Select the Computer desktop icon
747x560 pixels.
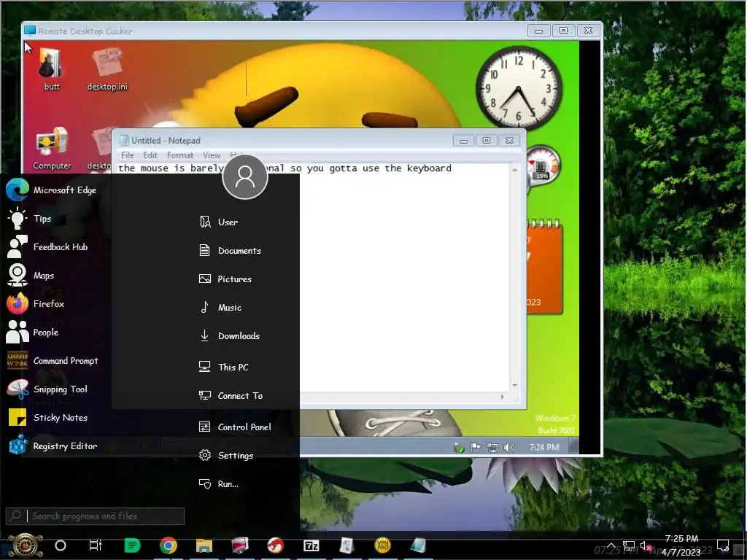coord(52,149)
